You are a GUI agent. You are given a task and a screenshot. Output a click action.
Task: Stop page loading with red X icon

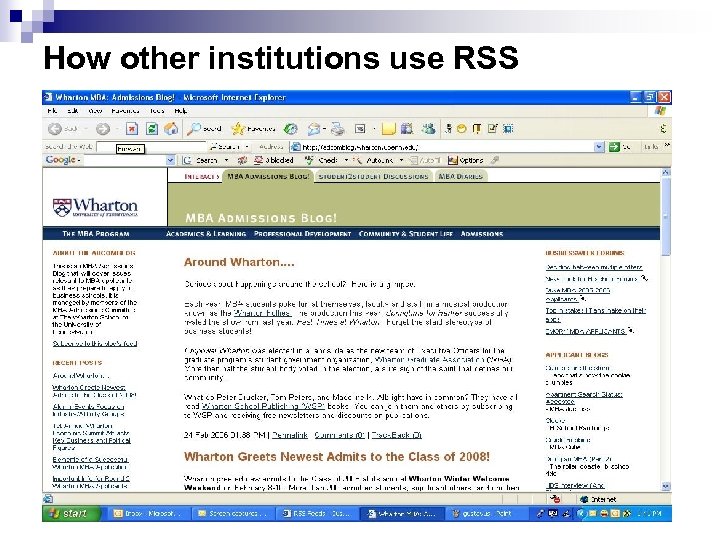[132, 129]
